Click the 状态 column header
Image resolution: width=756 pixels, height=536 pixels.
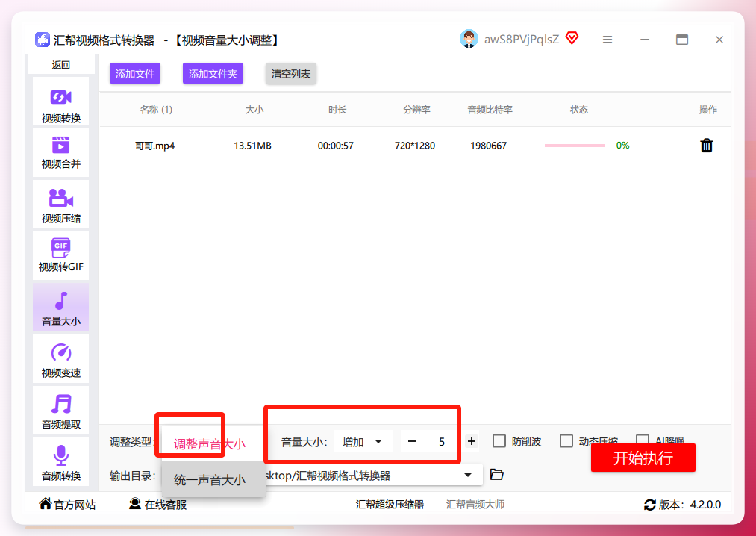point(579,110)
